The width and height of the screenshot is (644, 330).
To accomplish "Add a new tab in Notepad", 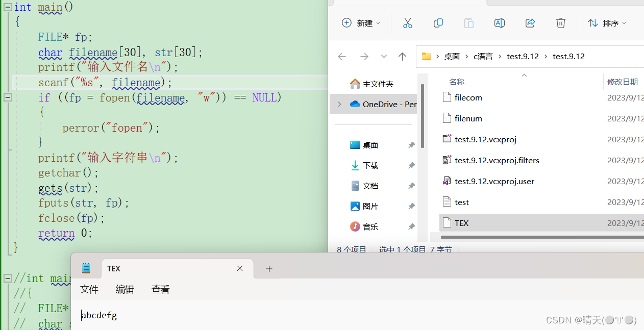I will click(x=269, y=269).
